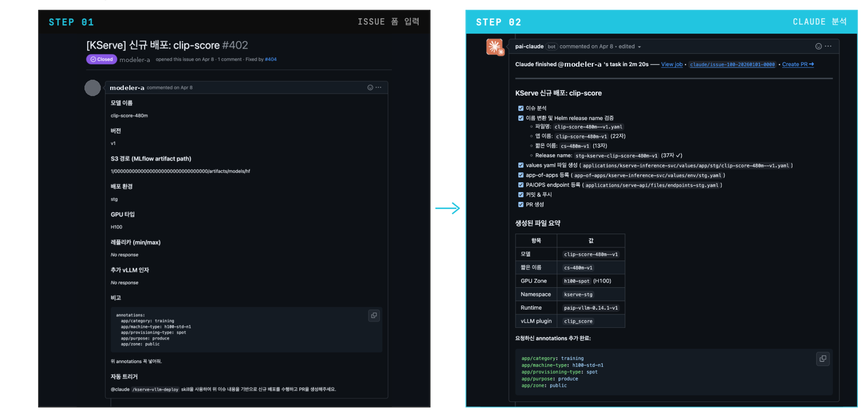
Task: Click the app-of-apps stg.yaml path code
Action: [647, 175]
